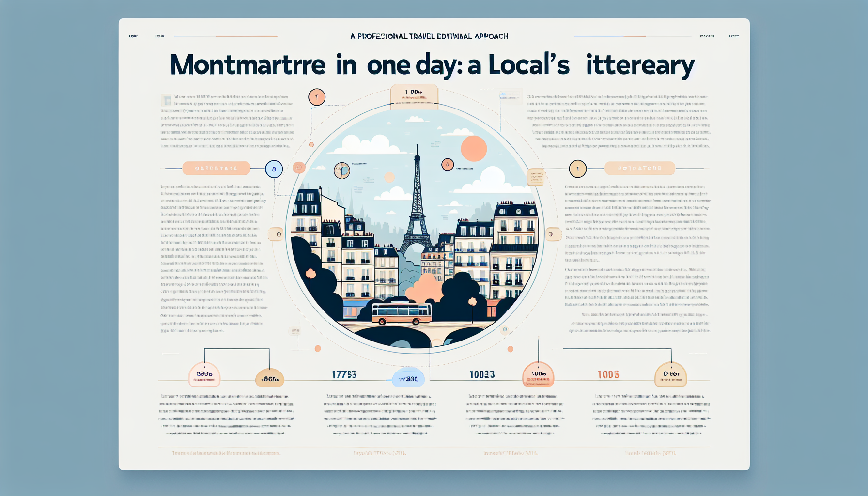
Task: Expand the peach section label left of the circle
Action: coord(217,168)
